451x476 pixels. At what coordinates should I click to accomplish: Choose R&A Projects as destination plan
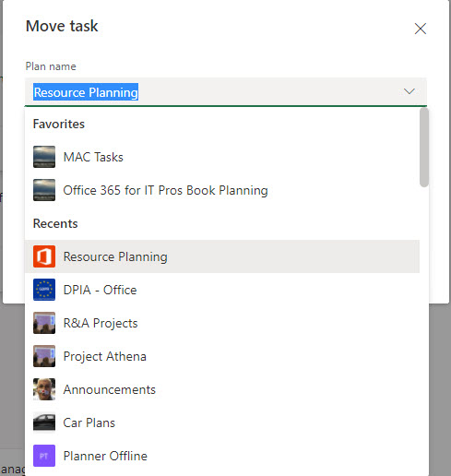(x=222, y=323)
